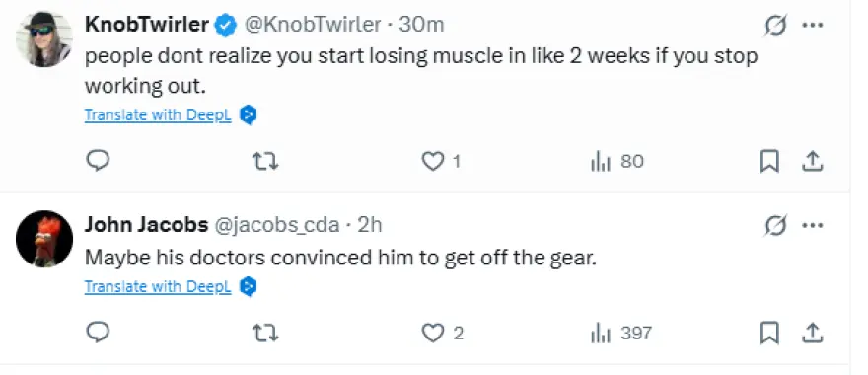Open KnobTwirler's profile picture
Viewport: 868px width, 375px height.
(x=44, y=38)
